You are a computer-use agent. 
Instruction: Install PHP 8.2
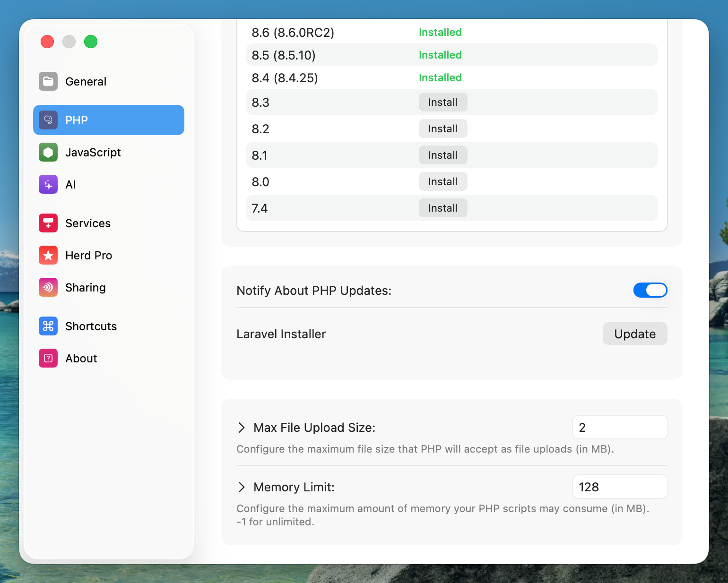pyautogui.click(x=443, y=129)
